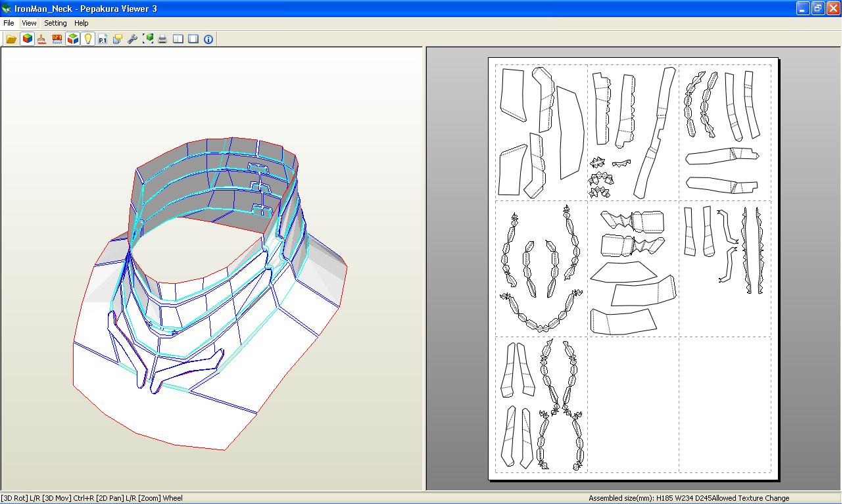Minimize the Pepakura Viewer window
Image resolution: width=845 pixels, height=504 pixels.
803,9
